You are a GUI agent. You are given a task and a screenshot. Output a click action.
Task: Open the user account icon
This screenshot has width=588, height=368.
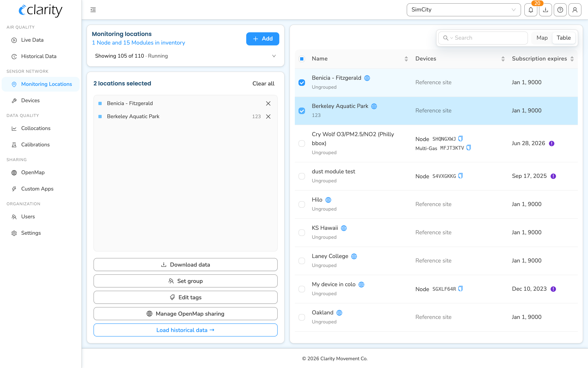click(575, 10)
